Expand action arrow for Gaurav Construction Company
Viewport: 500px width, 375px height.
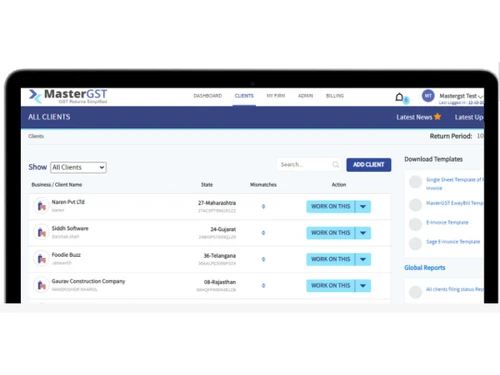[363, 286]
